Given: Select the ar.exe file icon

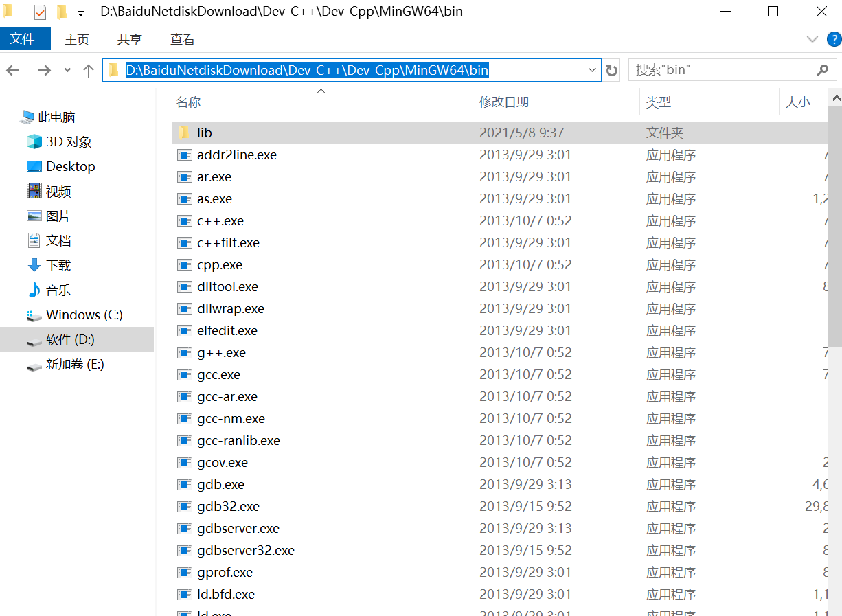Looking at the screenshot, I should click(184, 177).
